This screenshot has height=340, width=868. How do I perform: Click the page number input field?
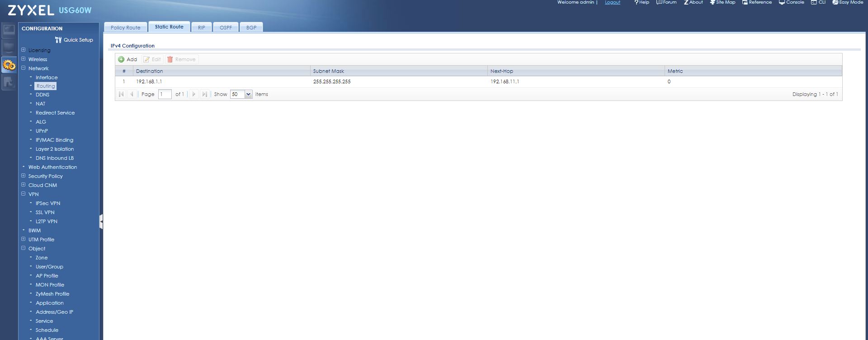165,94
